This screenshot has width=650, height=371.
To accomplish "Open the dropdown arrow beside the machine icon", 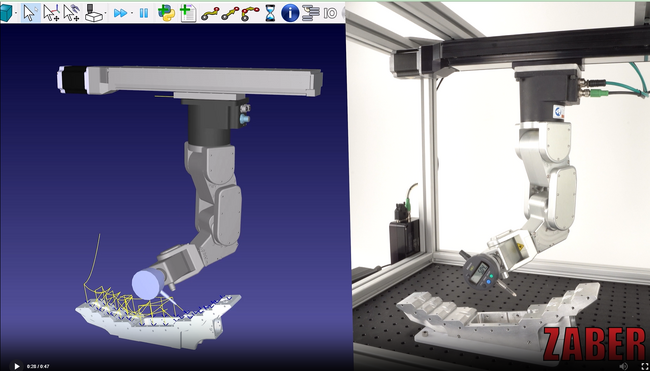I will [106, 13].
